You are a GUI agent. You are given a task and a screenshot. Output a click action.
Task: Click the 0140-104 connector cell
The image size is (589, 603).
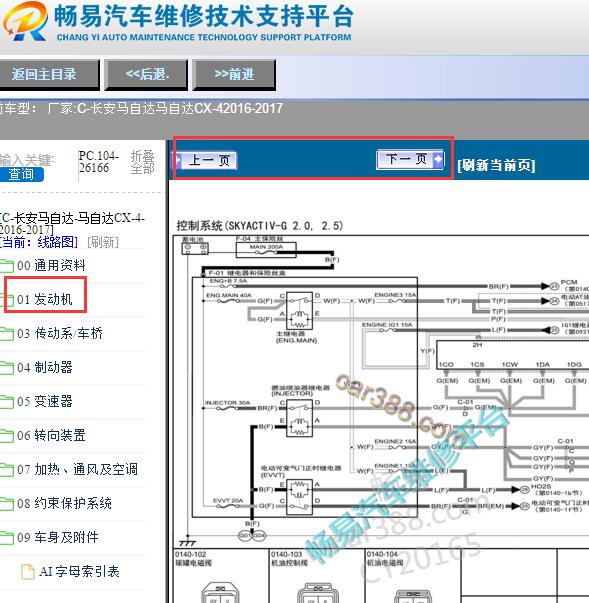coord(413,576)
